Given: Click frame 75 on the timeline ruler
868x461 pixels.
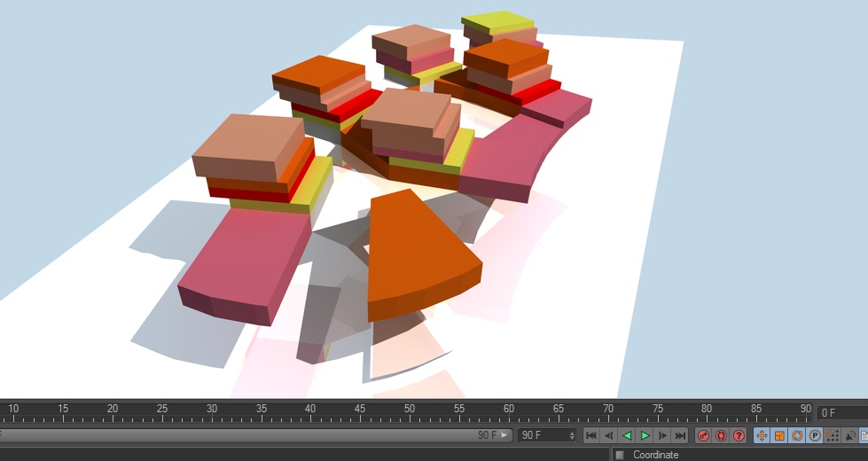Looking at the screenshot, I should (x=658, y=410).
